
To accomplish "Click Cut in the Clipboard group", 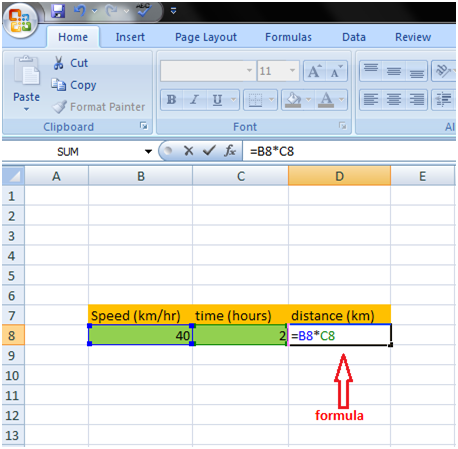I will [71, 63].
